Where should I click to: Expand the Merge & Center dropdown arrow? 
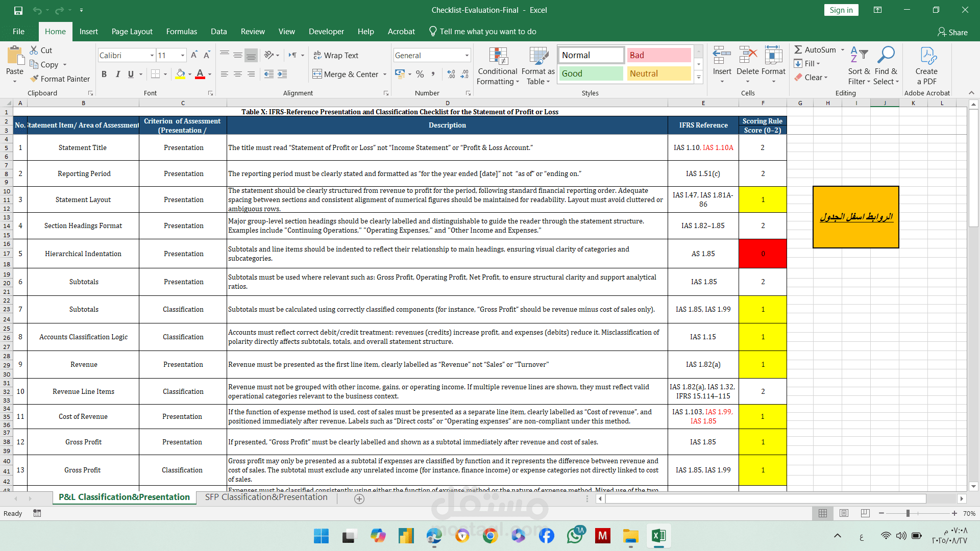[385, 74]
